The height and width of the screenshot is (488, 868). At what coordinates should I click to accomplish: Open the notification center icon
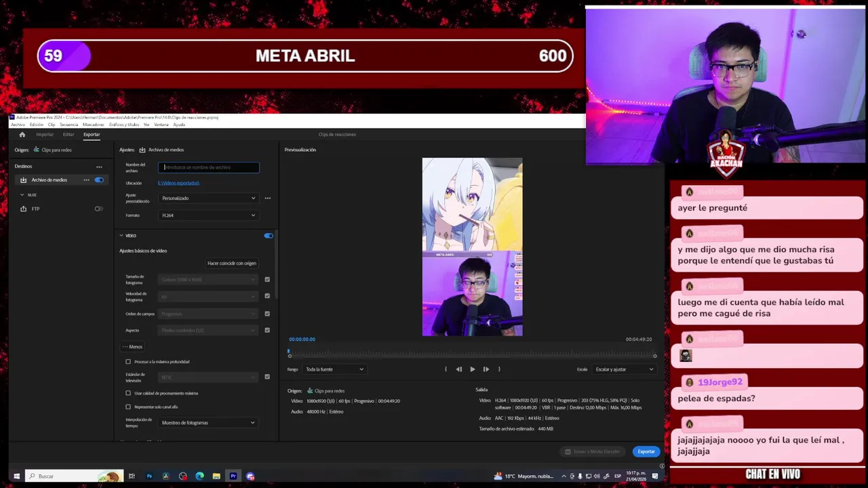pos(655,476)
